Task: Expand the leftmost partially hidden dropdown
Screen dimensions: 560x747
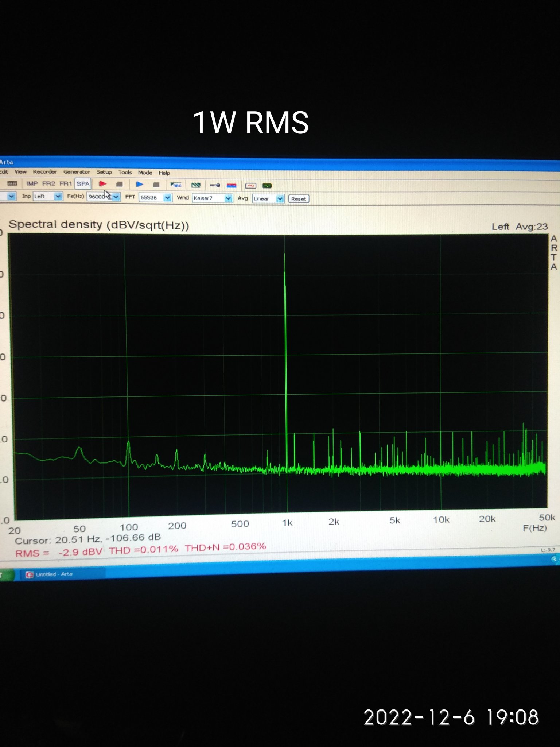Action: coord(11,196)
